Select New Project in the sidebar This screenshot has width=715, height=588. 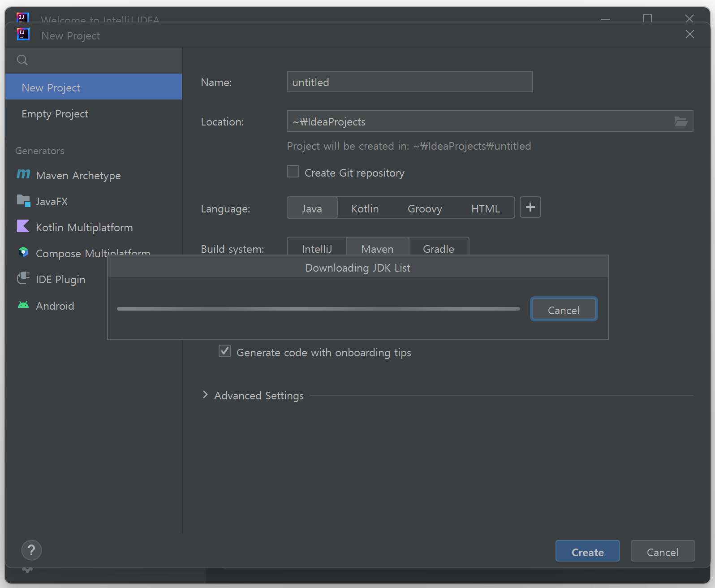94,87
